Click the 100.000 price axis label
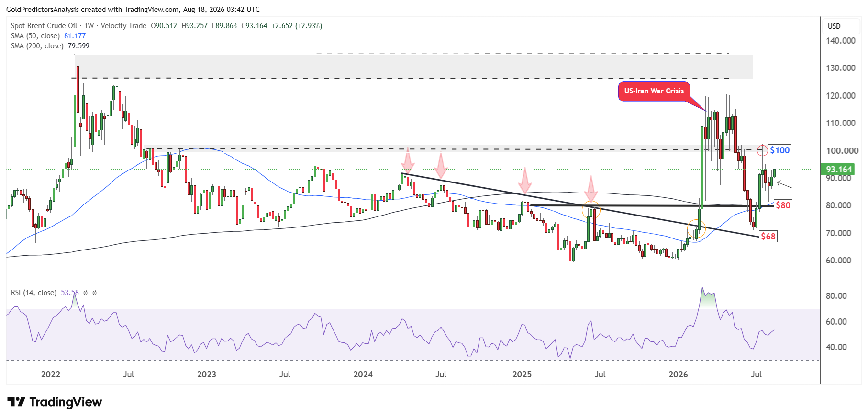868x420 pixels. click(842, 151)
